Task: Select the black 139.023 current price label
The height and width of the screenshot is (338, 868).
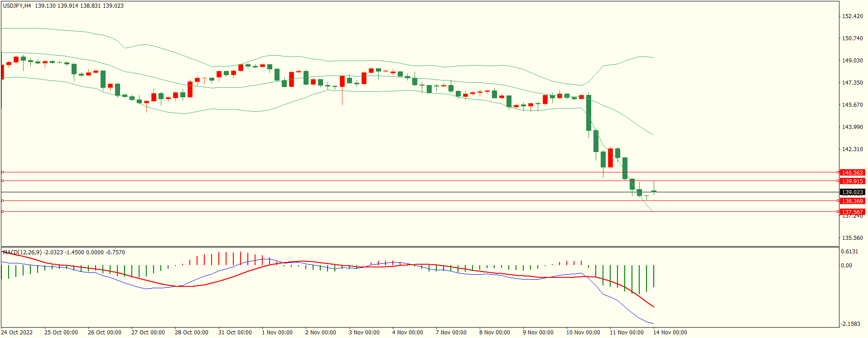Action: [852, 192]
